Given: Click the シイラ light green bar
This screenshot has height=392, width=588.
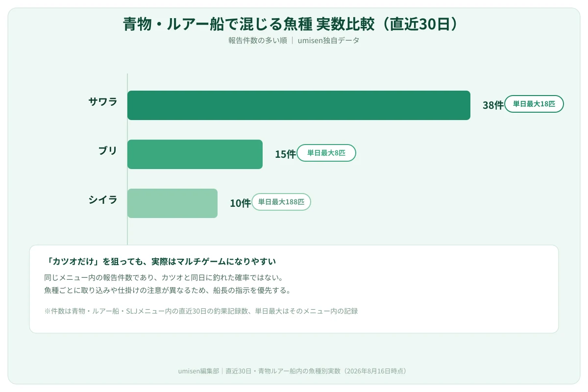Looking at the screenshot, I should click(x=172, y=203).
